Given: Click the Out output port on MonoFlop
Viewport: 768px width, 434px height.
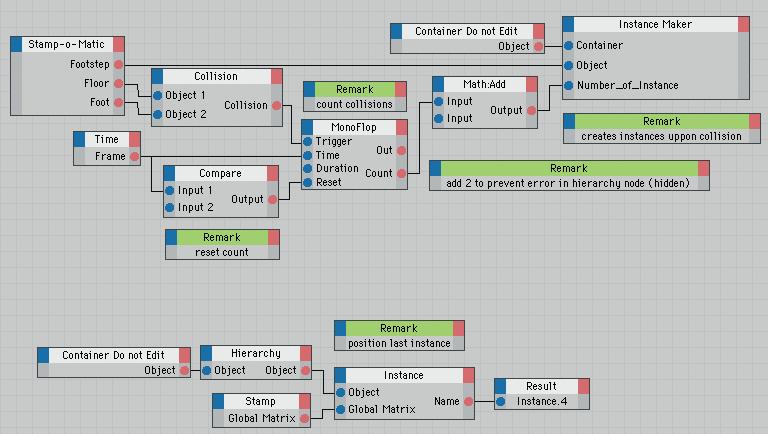Looking at the screenshot, I should coord(402,150).
